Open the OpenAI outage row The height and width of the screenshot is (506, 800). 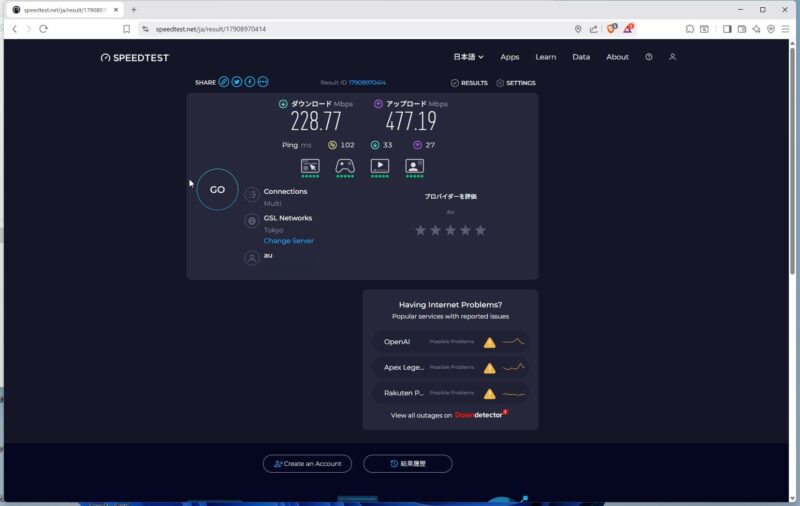[x=451, y=342]
